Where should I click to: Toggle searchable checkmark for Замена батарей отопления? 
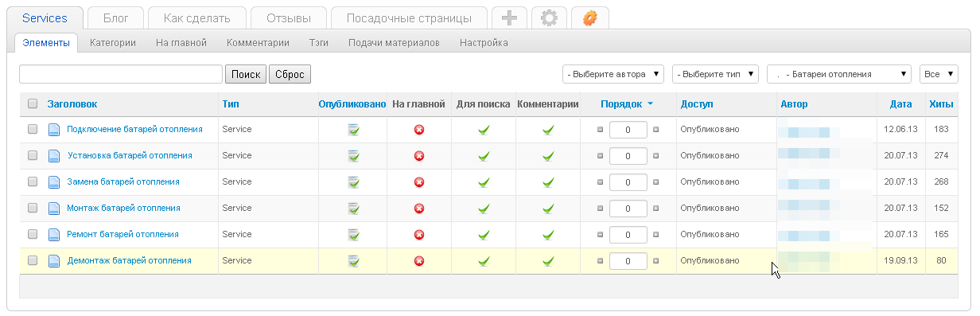tap(484, 182)
